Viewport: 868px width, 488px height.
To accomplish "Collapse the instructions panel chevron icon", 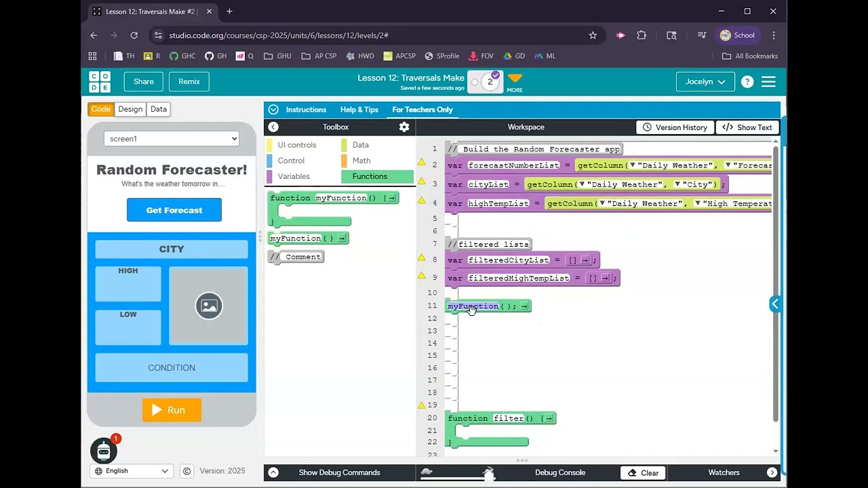I will (x=273, y=110).
